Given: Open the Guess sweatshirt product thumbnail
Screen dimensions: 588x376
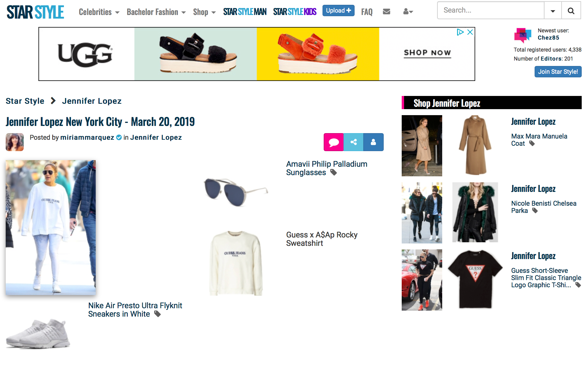Looking at the screenshot, I should coord(236,263).
